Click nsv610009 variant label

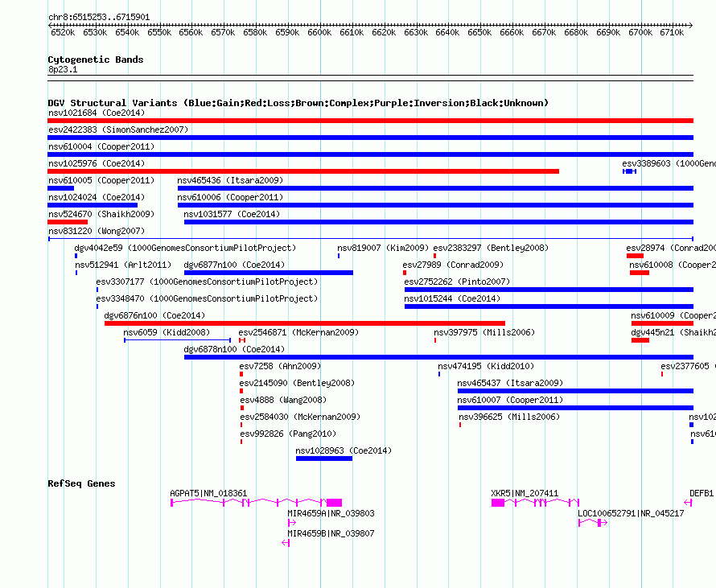pyautogui.click(x=673, y=315)
